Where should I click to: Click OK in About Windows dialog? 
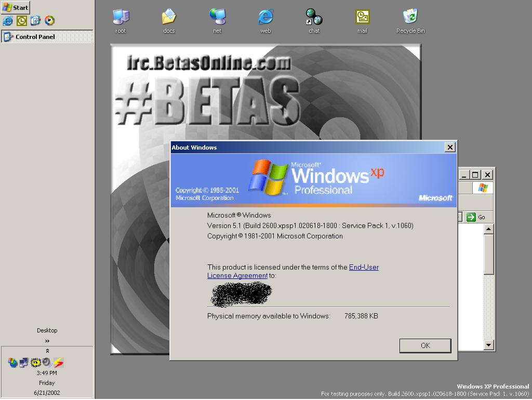(x=425, y=346)
